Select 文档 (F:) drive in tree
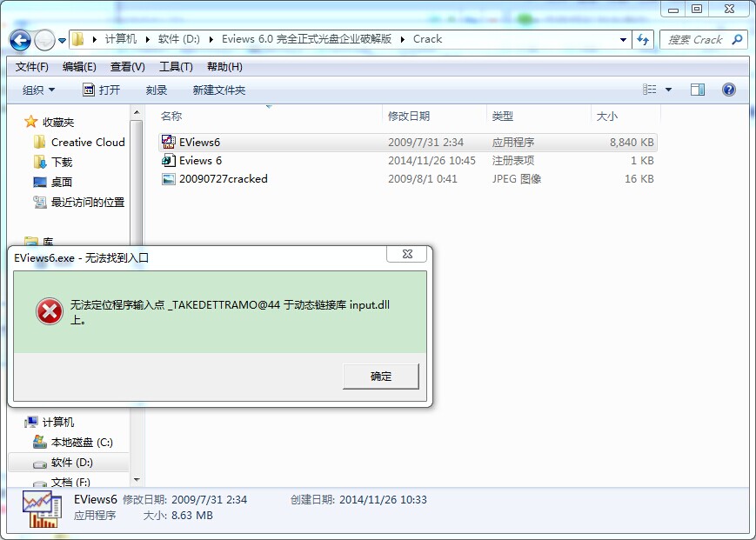This screenshot has height=540, width=756. [x=70, y=483]
